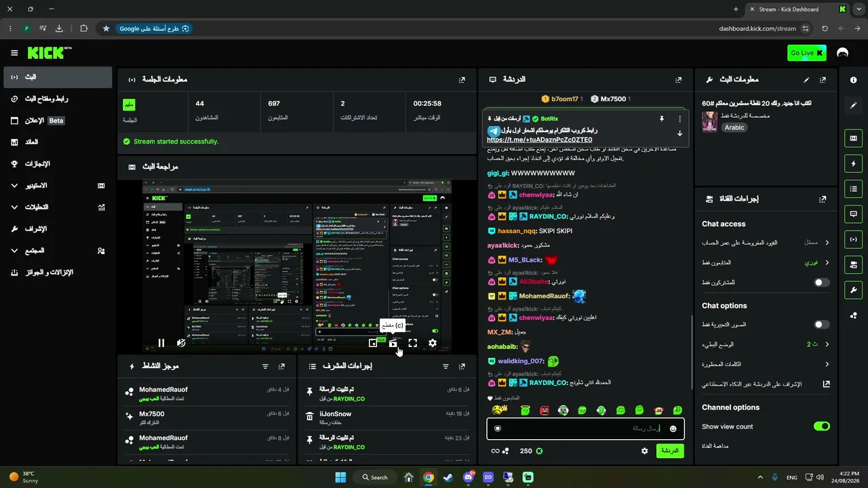Open chat settings gear below the message box
This screenshot has height=488, width=868.
[644, 451]
